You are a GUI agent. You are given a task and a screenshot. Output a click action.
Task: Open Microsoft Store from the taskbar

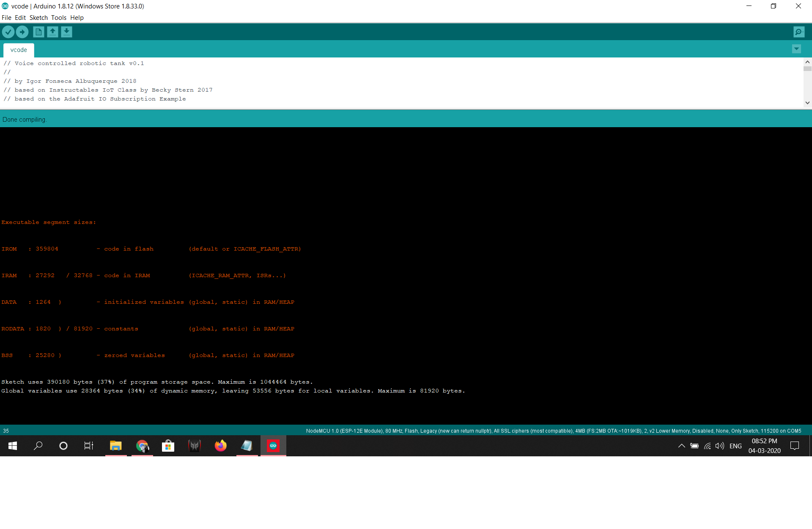(x=168, y=446)
